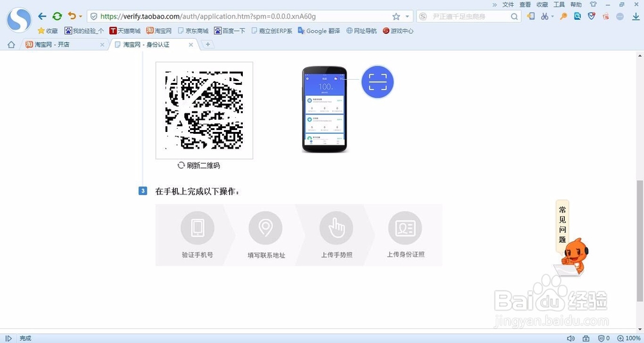
Task: Expand the screenshot tool dropdown arrow
Action: (553, 17)
